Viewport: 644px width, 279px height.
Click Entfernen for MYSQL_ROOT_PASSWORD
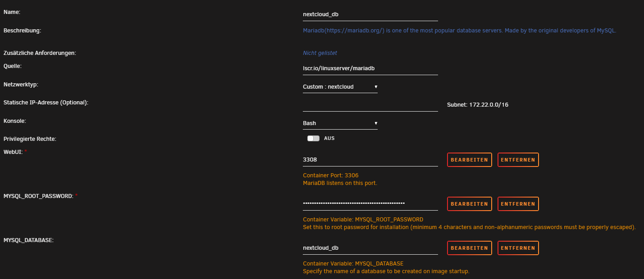coord(518,204)
